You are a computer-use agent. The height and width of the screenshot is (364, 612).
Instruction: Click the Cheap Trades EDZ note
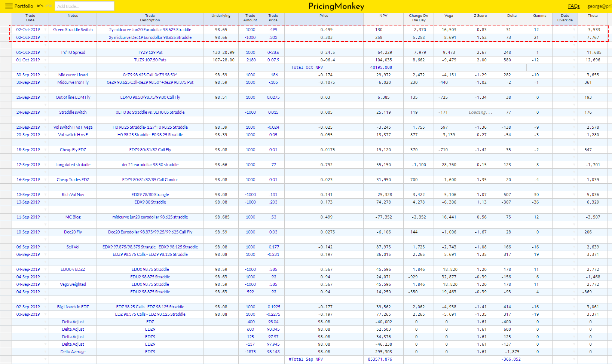point(73,180)
